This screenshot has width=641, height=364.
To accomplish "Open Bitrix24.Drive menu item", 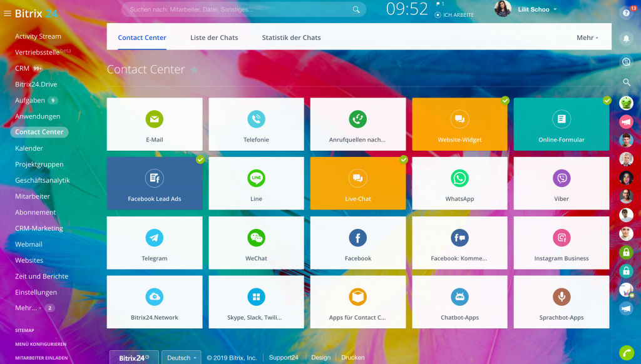I will [36, 84].
